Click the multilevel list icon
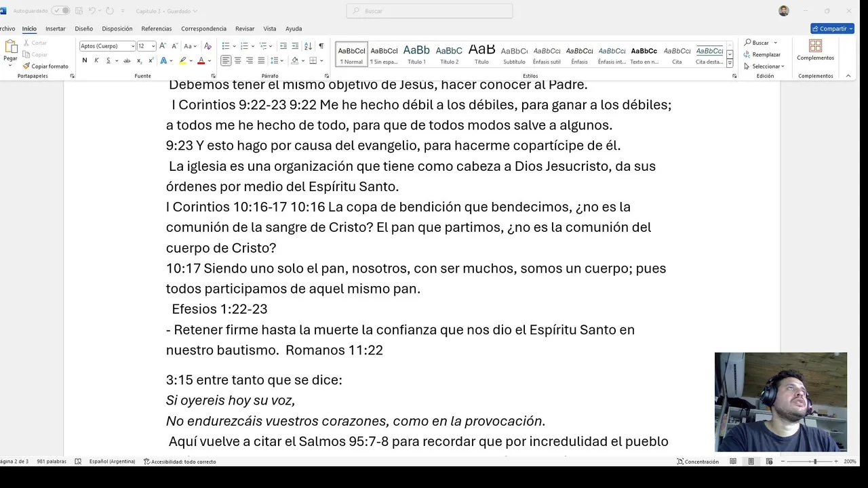Image resolution: width=868 pixels, height=488 pixels. point(264,46)
